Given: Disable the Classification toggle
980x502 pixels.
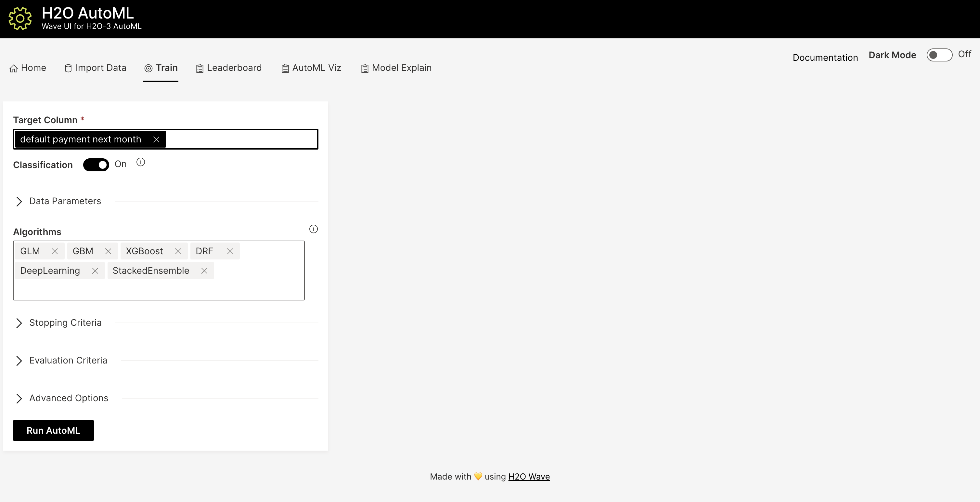Looking at the screenshot, I should click(96, 165).
